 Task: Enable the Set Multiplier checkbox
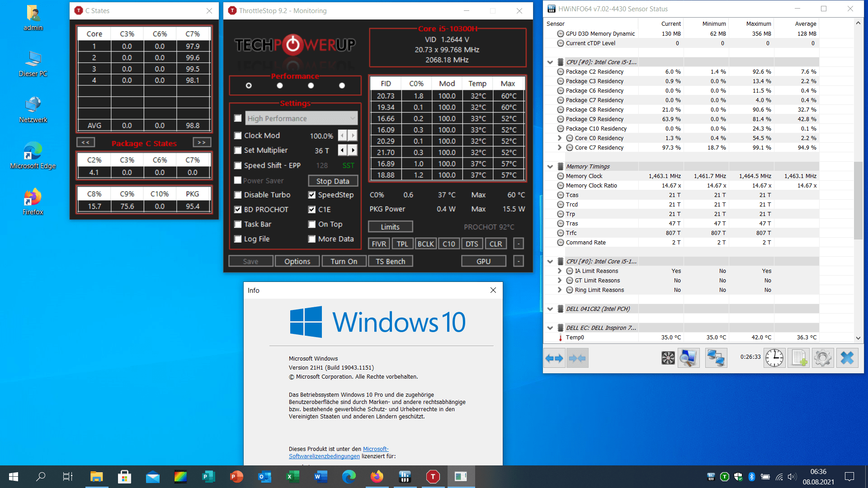click(238, 150)
